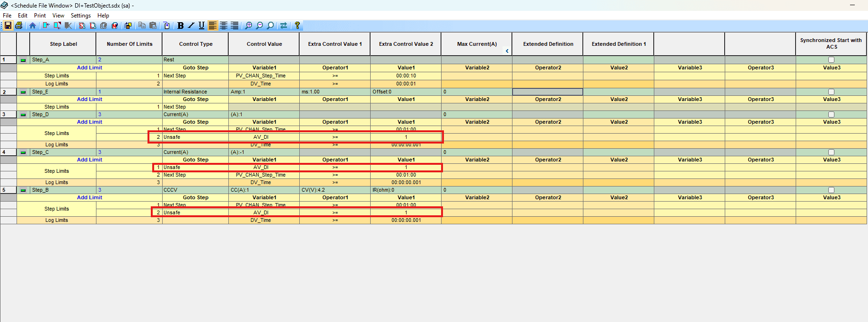The width and height of the screenshot is (868, 322).
Task: Click the Zoom In magnifier icon
Action: pyautogui.click(x=248, y=25)
